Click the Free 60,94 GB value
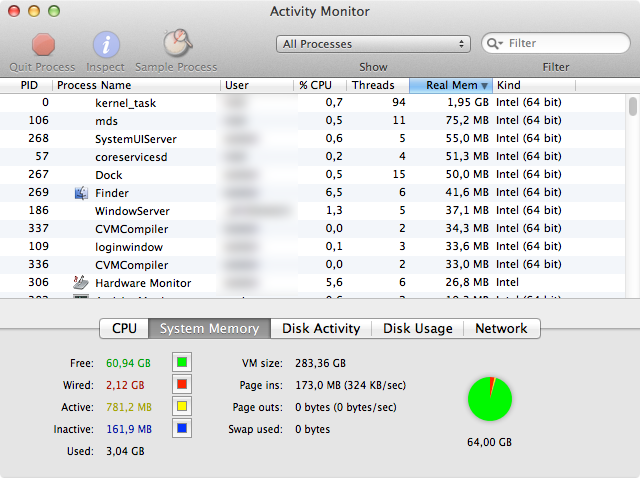Screen dimensions: 640x478 pos(128,363)
